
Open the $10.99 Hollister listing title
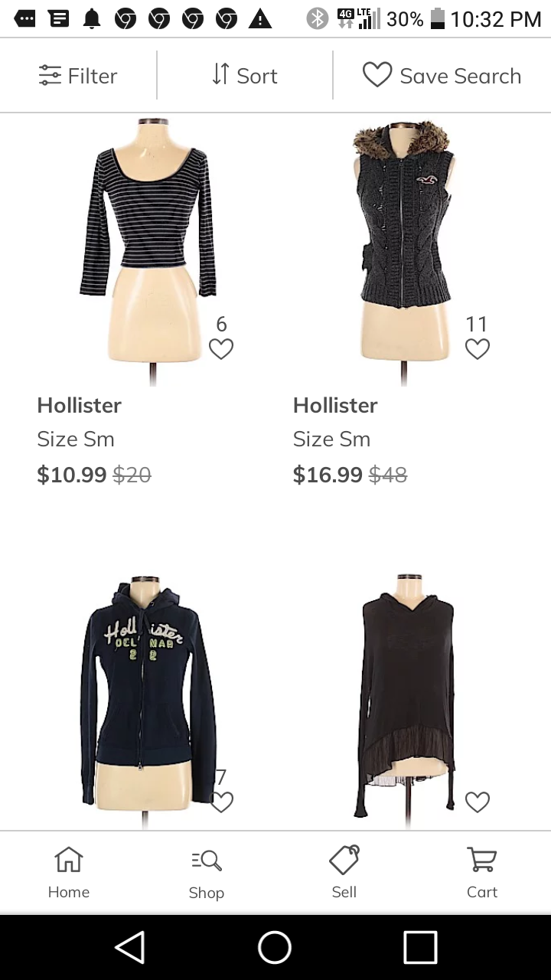click(79, 405)
